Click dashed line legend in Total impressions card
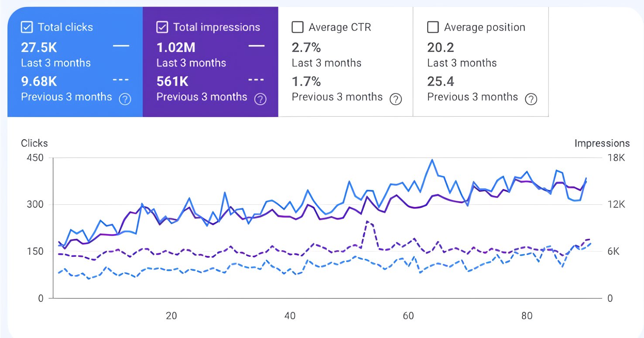This screenshot has width=644, height=338. point(257,80)
